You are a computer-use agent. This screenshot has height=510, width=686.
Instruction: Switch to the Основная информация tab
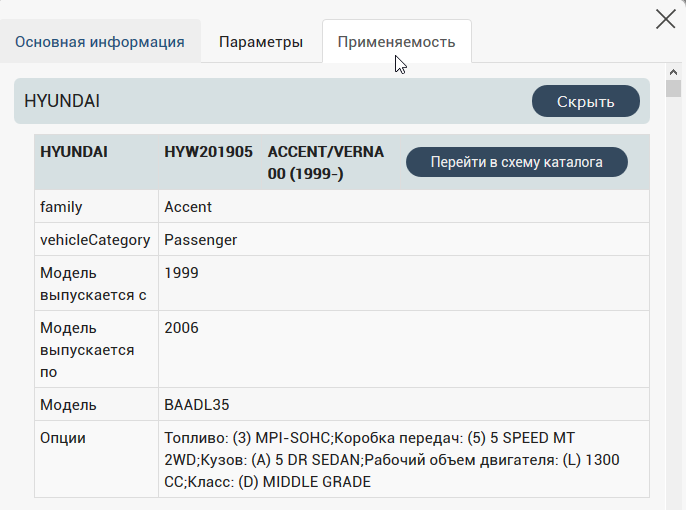click(100, 42)
